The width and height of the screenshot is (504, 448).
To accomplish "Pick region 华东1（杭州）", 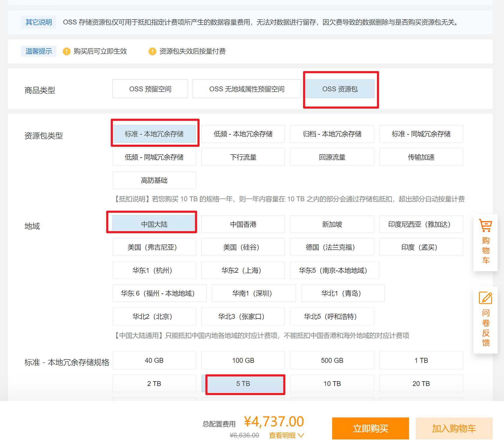I will 154,270.
